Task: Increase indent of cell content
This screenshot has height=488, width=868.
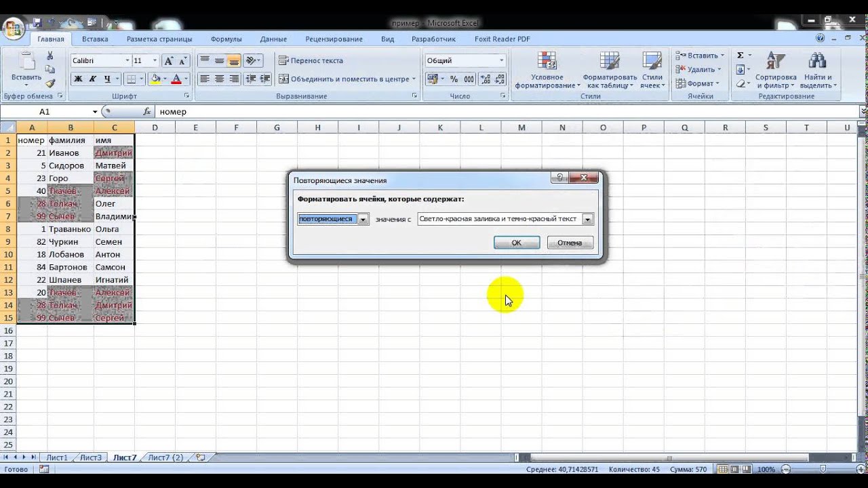Action: point(265,79)
